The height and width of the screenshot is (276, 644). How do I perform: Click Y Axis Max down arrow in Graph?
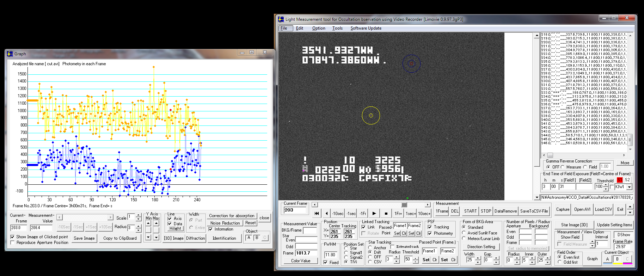[x=156, y=237]
